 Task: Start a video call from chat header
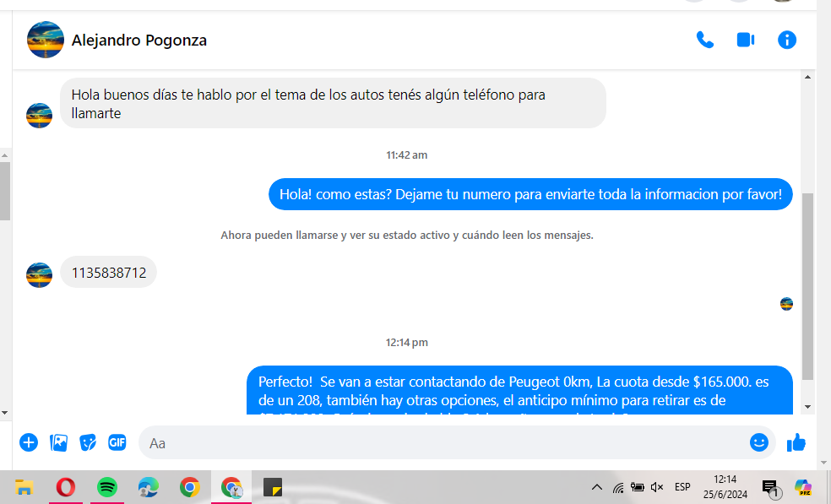745,40
